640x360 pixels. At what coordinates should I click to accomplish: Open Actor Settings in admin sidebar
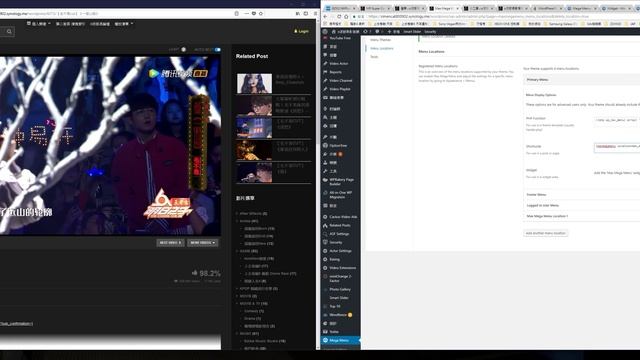tap(340, 251)
